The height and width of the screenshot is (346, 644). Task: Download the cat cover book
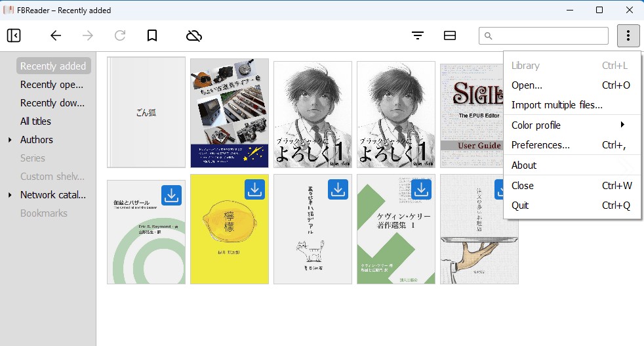[338, 189]
